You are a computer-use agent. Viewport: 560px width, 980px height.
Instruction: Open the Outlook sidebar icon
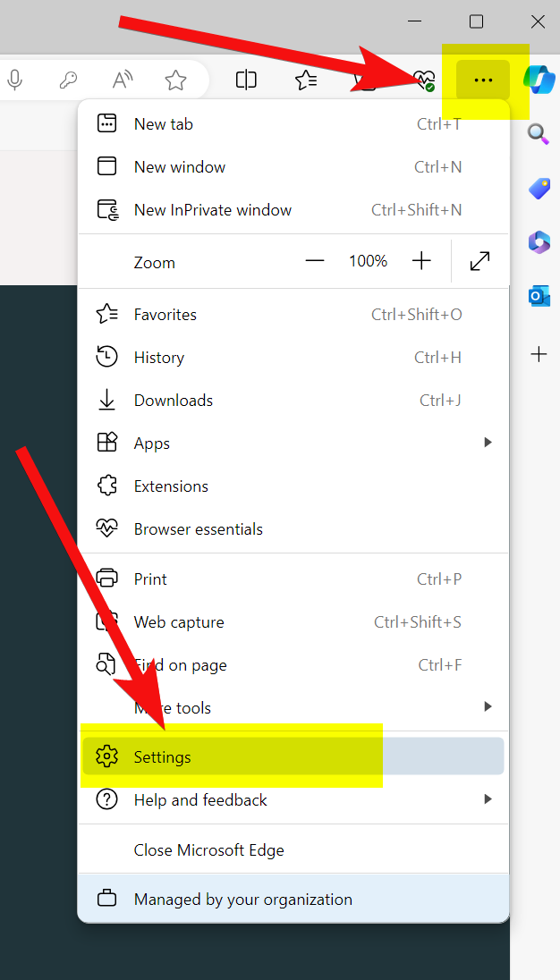click(x=539, y=296)
